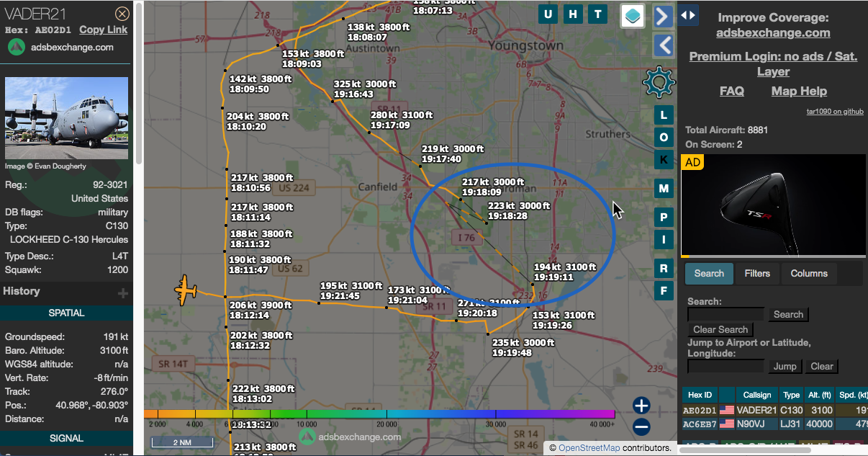Toggle the O map option button
The image size is (868, 456).
tap(664, 138)
